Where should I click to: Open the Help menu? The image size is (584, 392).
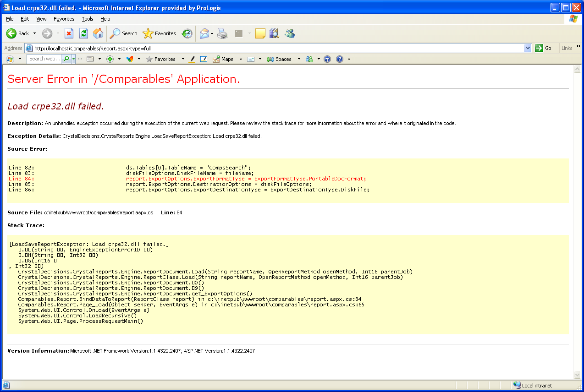tap(105, 19)
